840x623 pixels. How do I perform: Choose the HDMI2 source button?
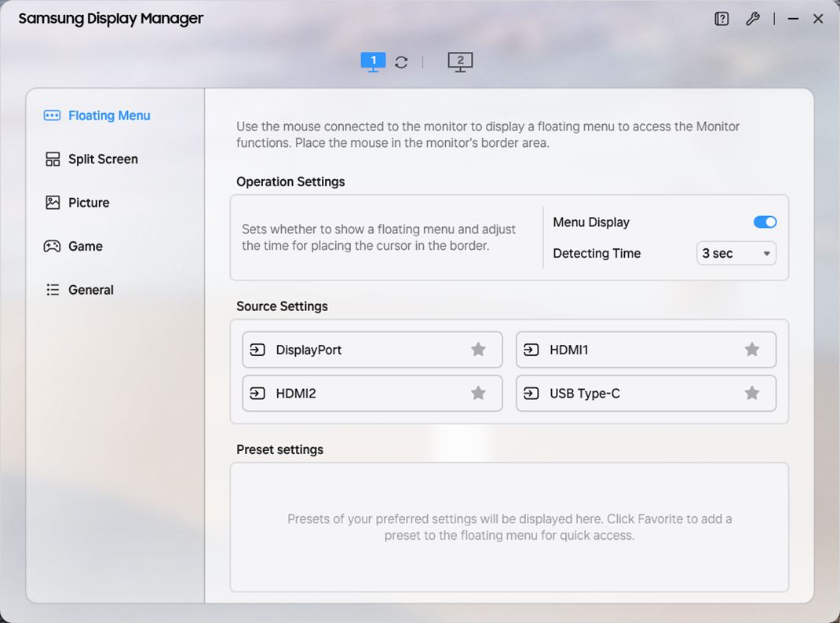click(372, 393)
